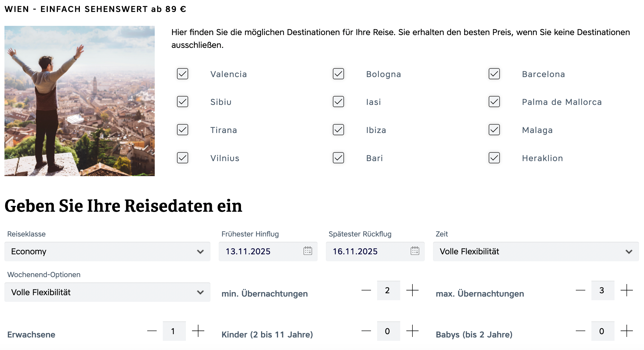Add a child with Kinder plus icon
The height and width of the screenshot is (350, 644).
click(x=412, y=331)
